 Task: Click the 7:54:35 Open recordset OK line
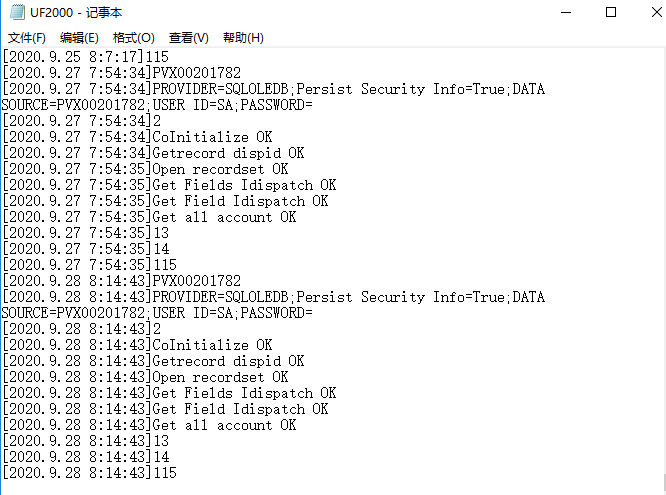(x=145, y=169)
